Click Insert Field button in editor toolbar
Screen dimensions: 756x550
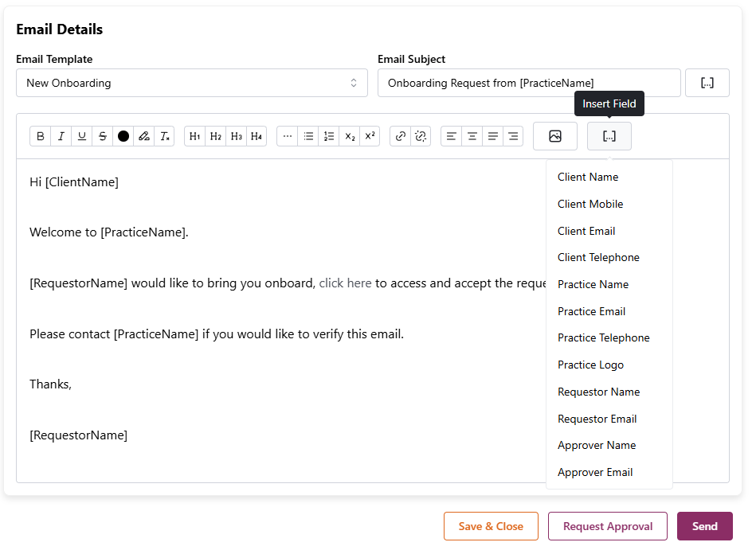(609, 136)
